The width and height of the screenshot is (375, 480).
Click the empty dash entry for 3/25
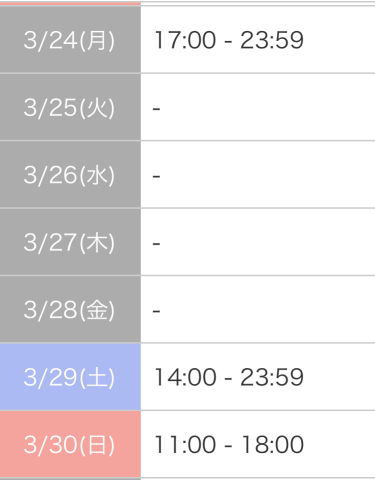click(157, 109)
